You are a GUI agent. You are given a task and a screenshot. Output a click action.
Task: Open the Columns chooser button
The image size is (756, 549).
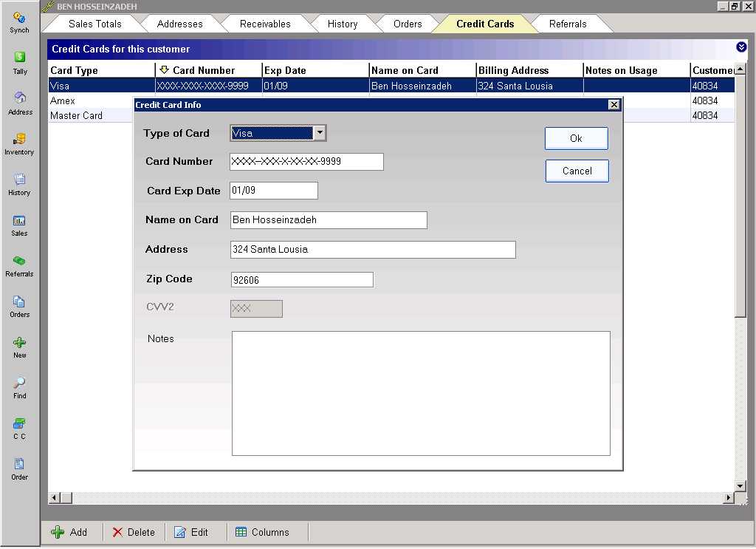pos(262,532)
